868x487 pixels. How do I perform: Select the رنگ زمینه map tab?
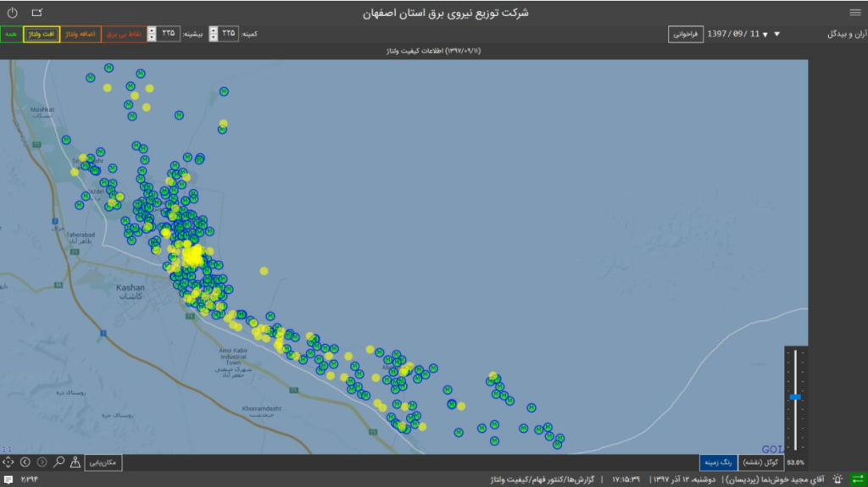point(716,462)
